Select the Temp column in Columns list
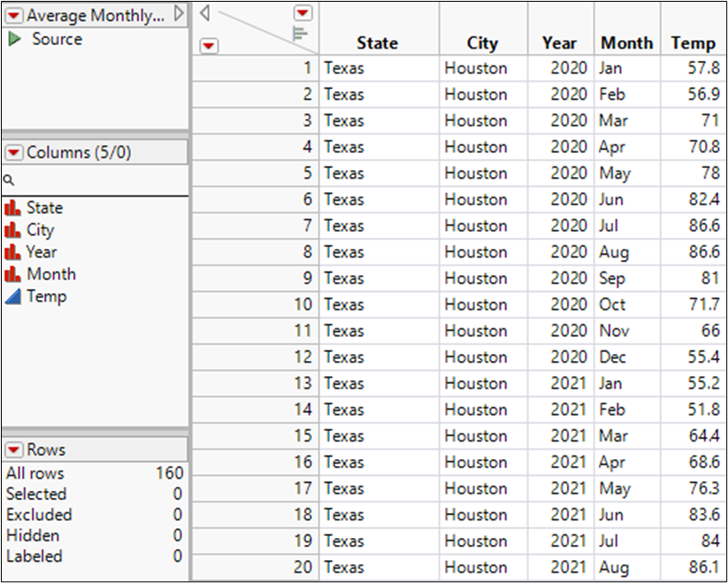 [46, 296]
